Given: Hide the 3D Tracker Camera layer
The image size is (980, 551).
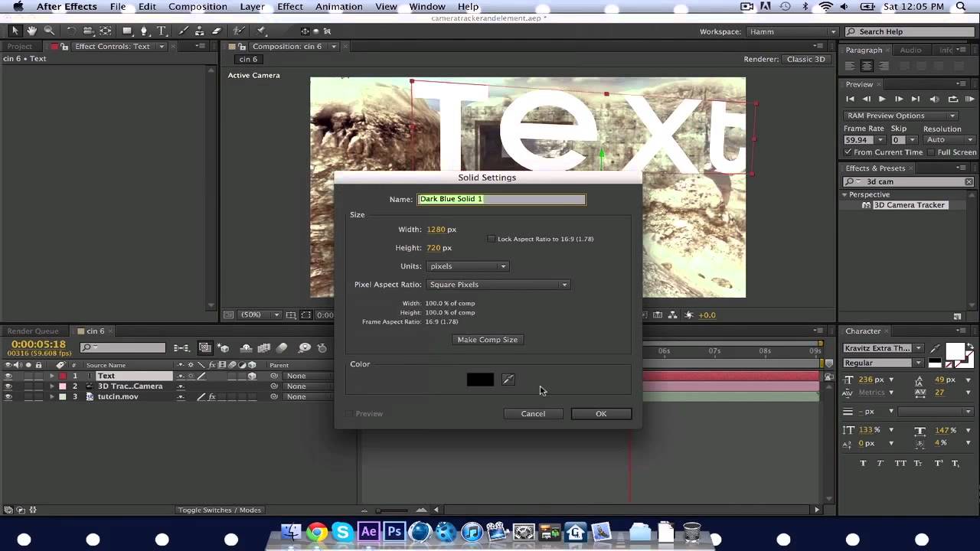Looking at the screenshot, I should pyautogui.click(x=8, y=386).
